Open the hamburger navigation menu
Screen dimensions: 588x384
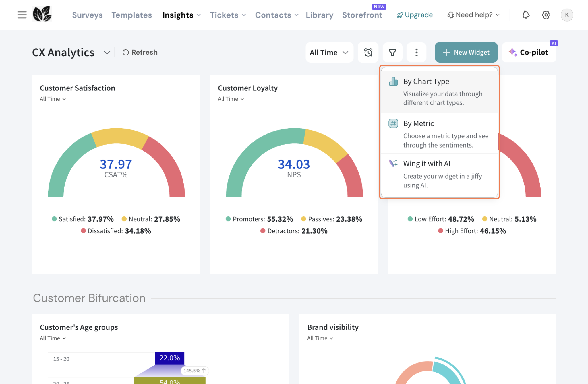(22, 15)
